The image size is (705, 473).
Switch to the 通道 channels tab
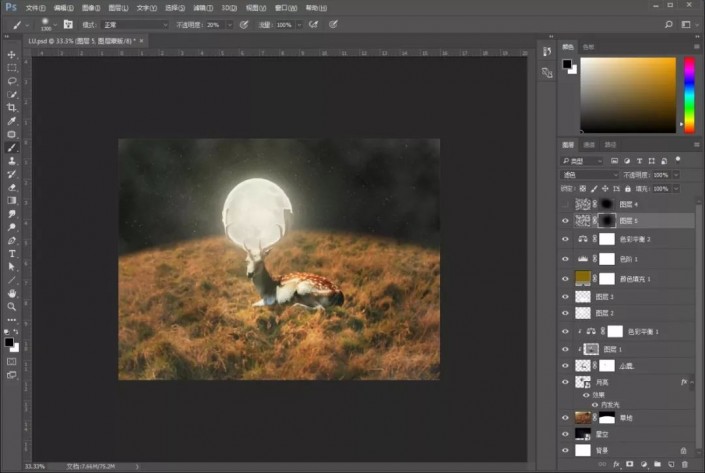click(589, 145)
